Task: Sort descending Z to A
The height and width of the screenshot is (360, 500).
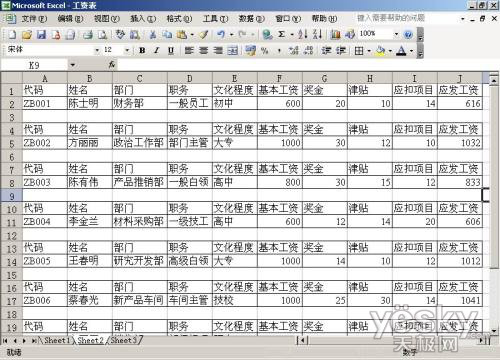Action: 317,35
